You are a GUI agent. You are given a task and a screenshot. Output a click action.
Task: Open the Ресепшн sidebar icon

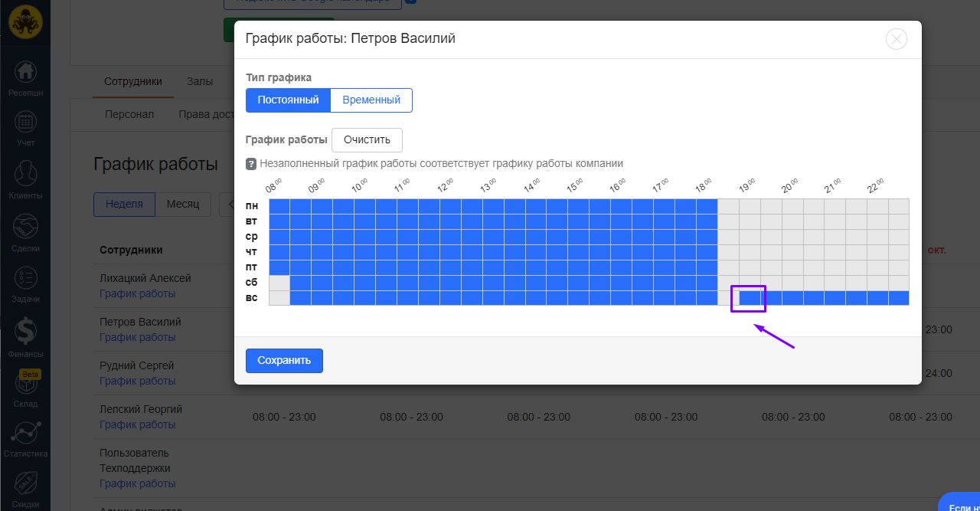click(25, 73)
